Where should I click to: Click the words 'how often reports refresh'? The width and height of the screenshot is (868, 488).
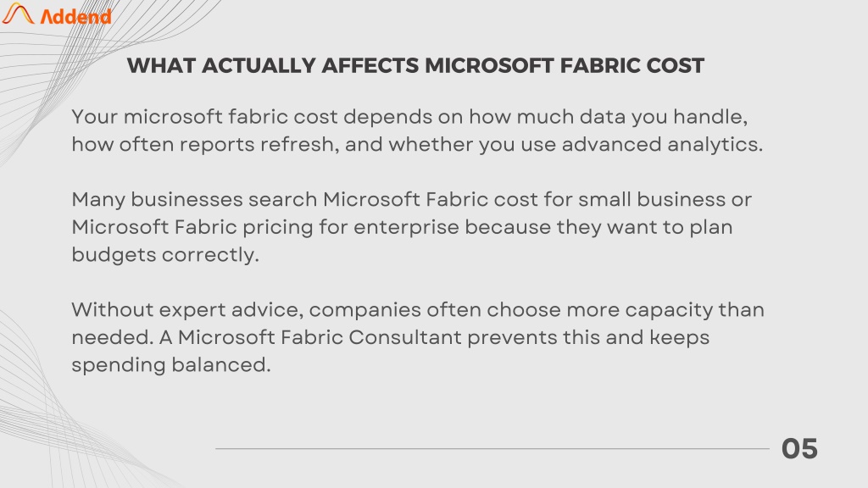[x=203, y=144]
